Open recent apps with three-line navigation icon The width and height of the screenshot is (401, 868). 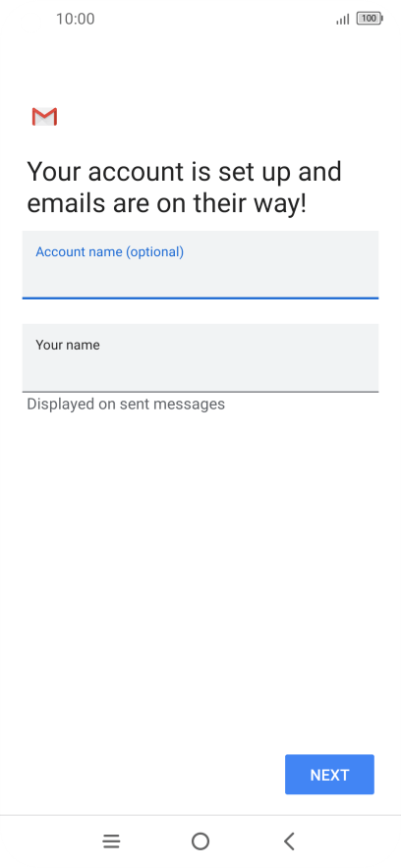click(111, 841)
